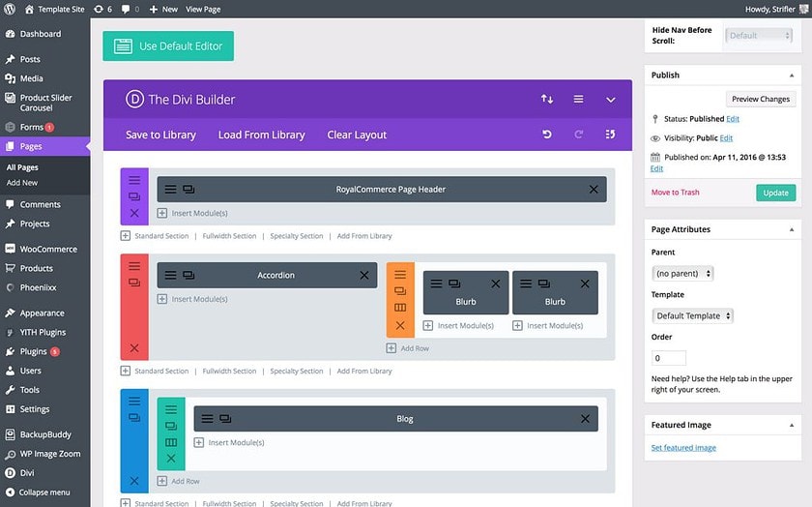Click the Use Default Editor button
Screen dimensions: 812x507
tap(168, 46)
